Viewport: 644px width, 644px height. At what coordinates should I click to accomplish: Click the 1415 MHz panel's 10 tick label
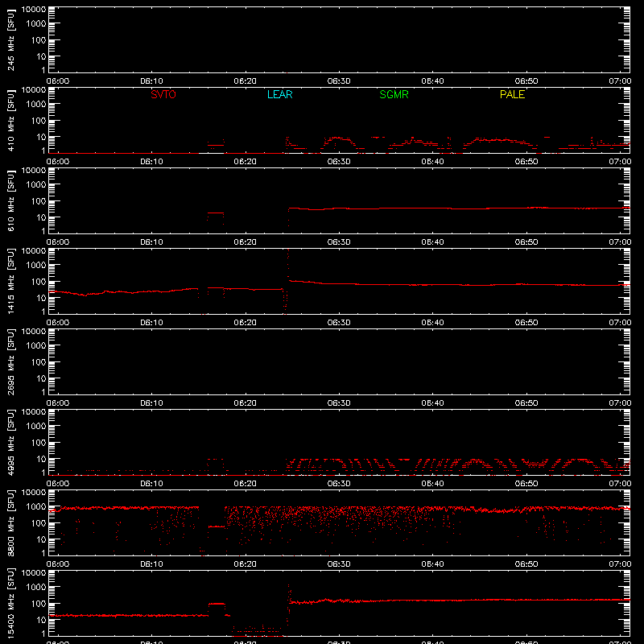pyautogui.click(x=42, y=298)
